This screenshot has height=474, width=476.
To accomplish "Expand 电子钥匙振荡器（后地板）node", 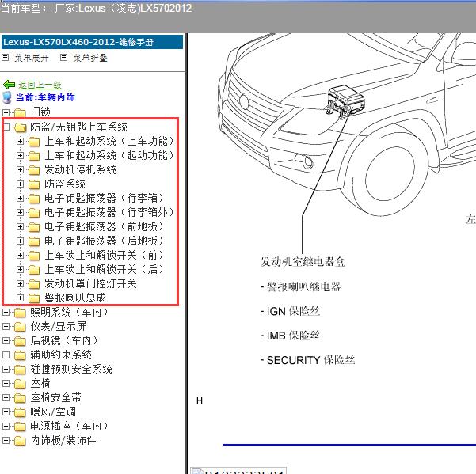I will pos(20,241).
